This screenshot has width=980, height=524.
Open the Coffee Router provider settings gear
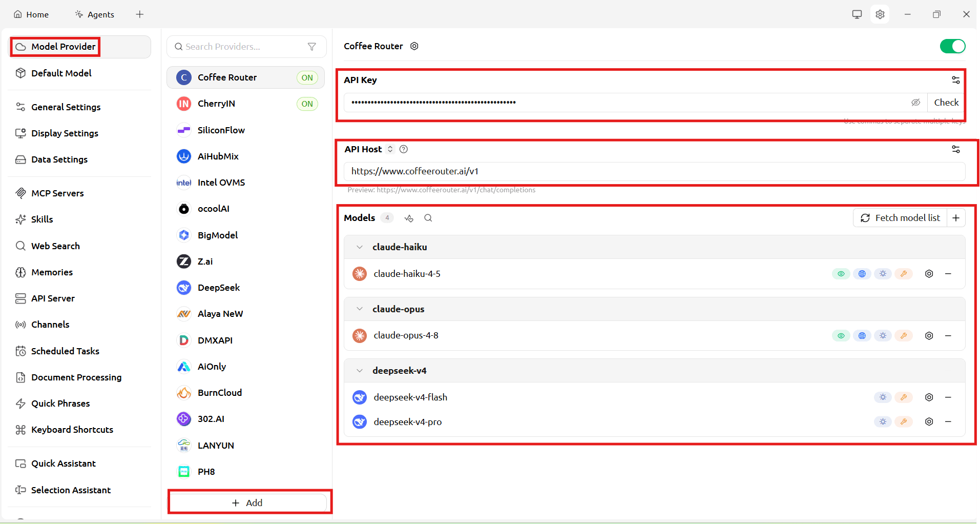click(x=414, y=46)
